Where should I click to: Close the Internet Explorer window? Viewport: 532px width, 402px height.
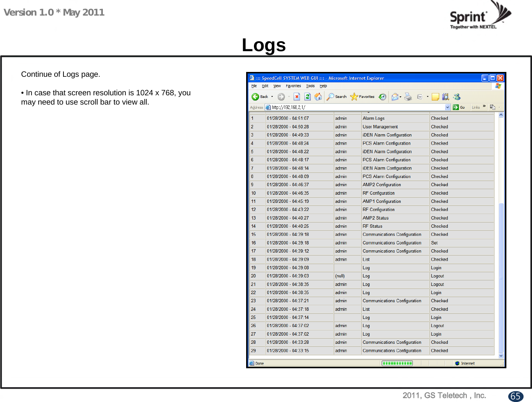(500, 78)
